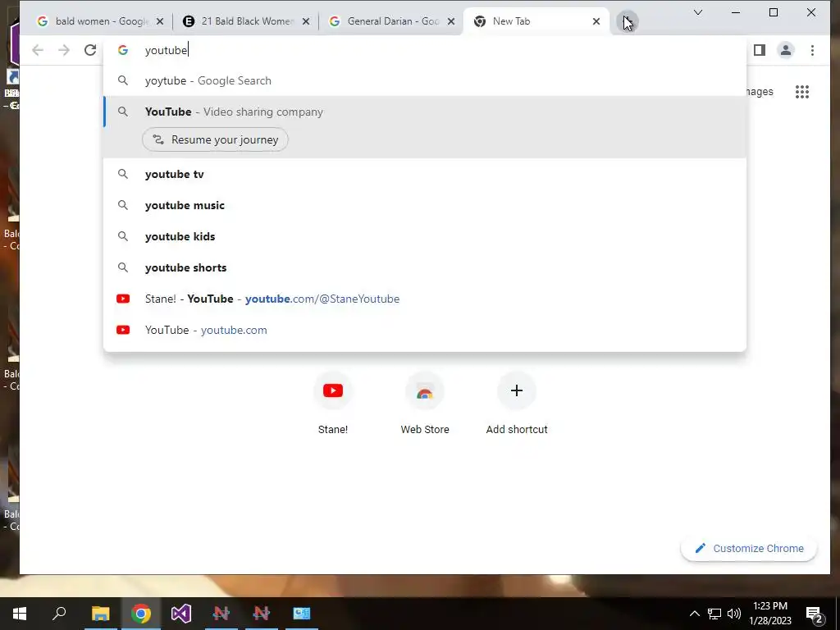Click the Resume your journey chip
840x630 pixels.
215,139
